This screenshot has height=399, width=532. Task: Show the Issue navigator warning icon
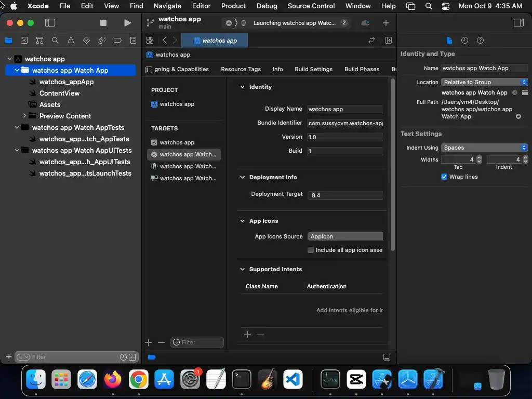click(71, 41)
